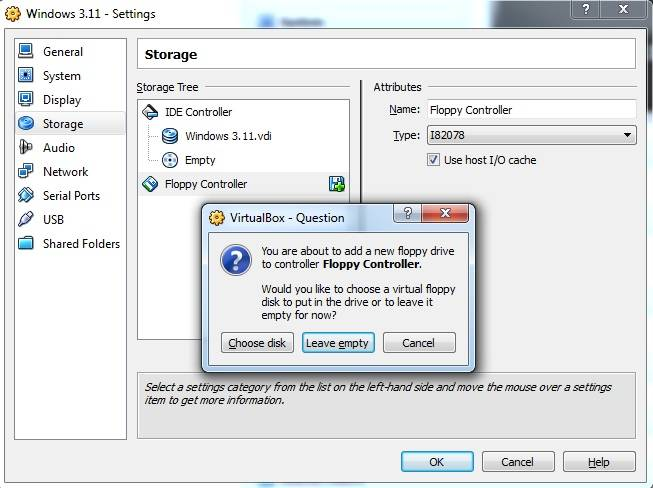Toggle Use host I/O cache checkbox
The image size is (653, 488).
coord(433,160)
